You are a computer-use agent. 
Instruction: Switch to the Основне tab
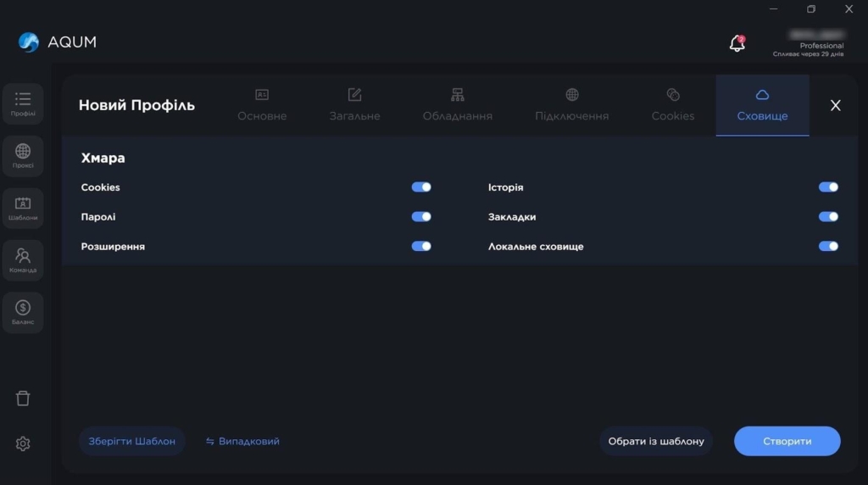(262, 105)
